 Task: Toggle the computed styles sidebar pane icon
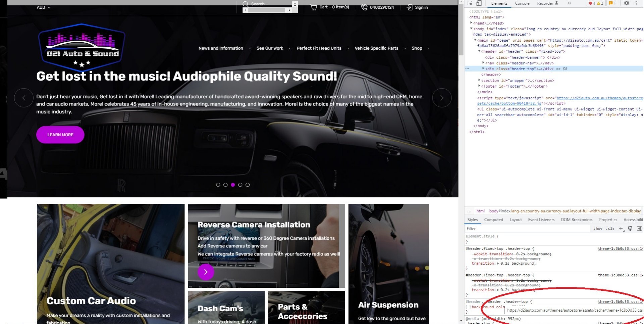[639, 229]
